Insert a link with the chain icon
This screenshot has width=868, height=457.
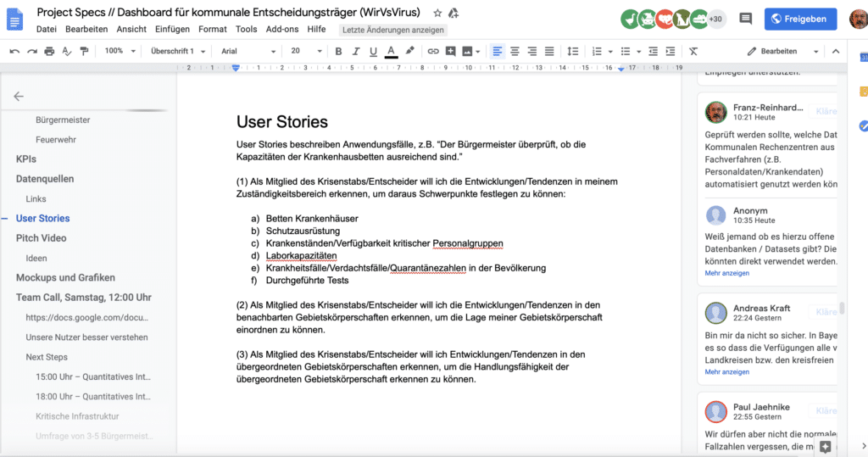point(433,52)
